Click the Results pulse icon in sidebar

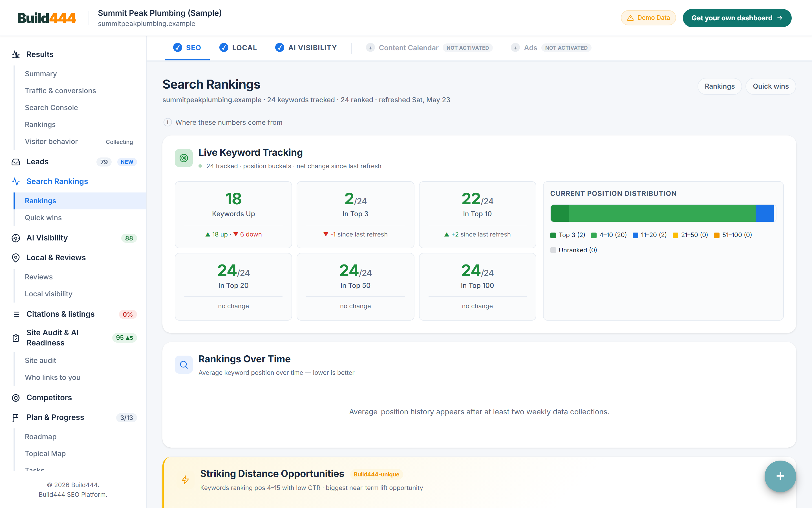point(16,54)
